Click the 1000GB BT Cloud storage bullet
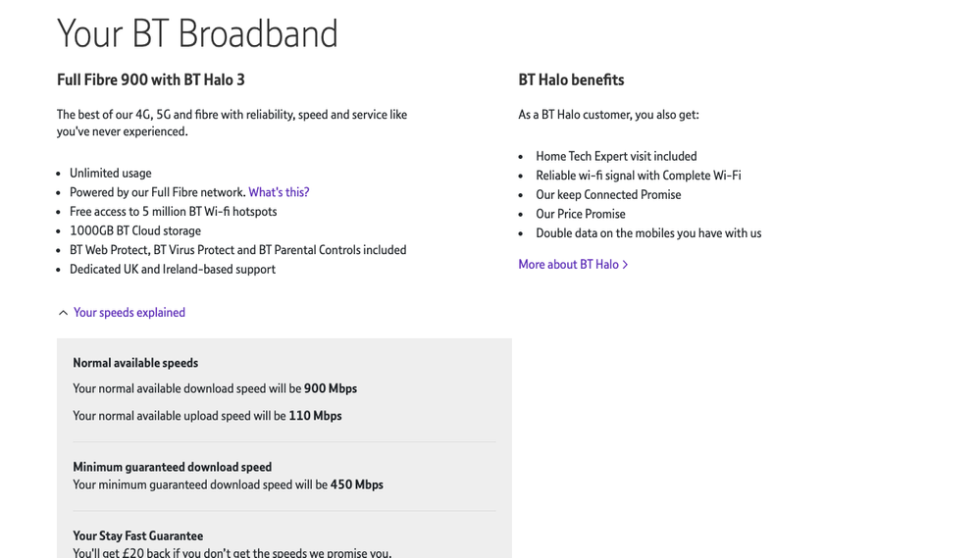This screenshot has height=558, width=980. click(135, 231)
